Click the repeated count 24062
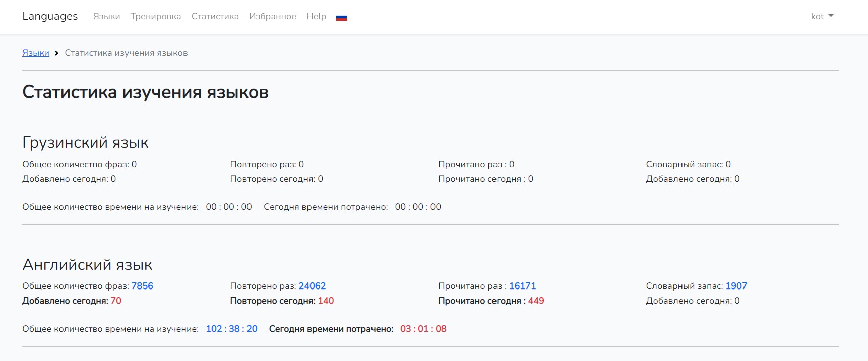The image size is (868, 361). click(312, 286)
